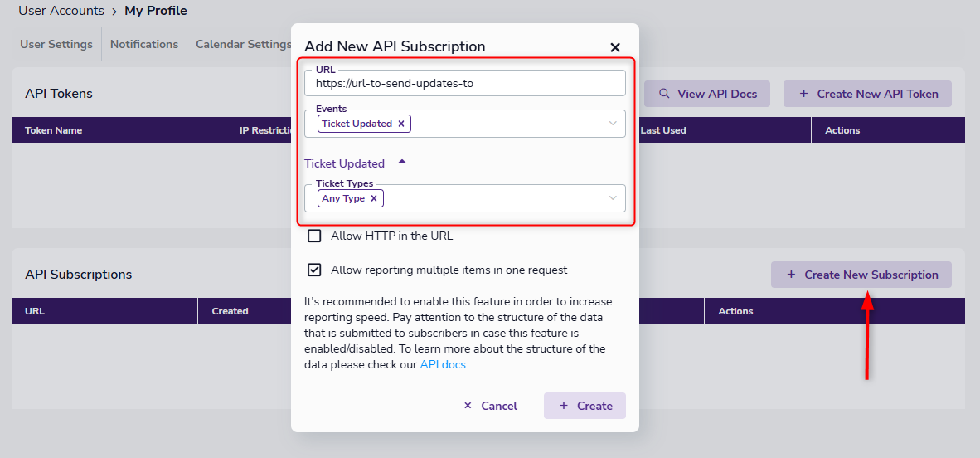Screen dimensions: 980x458
Task: Click the plus icon on the Create button
Action: click(x=564, y=406)
